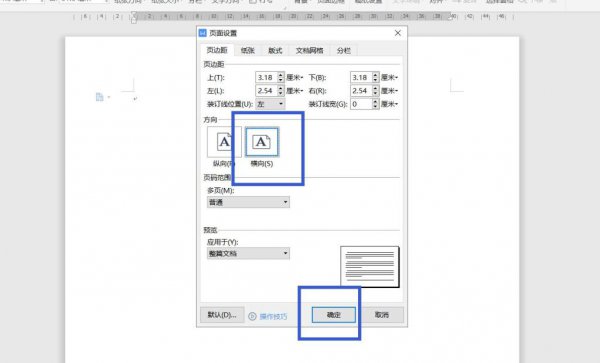
Task: Close the 页面设置 dialog with X
Action: point(398,33)
